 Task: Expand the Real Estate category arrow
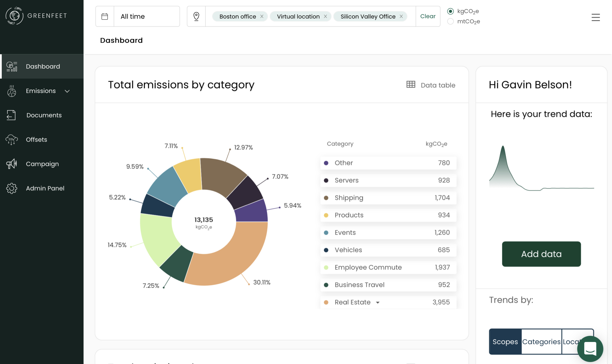(378, 302)
